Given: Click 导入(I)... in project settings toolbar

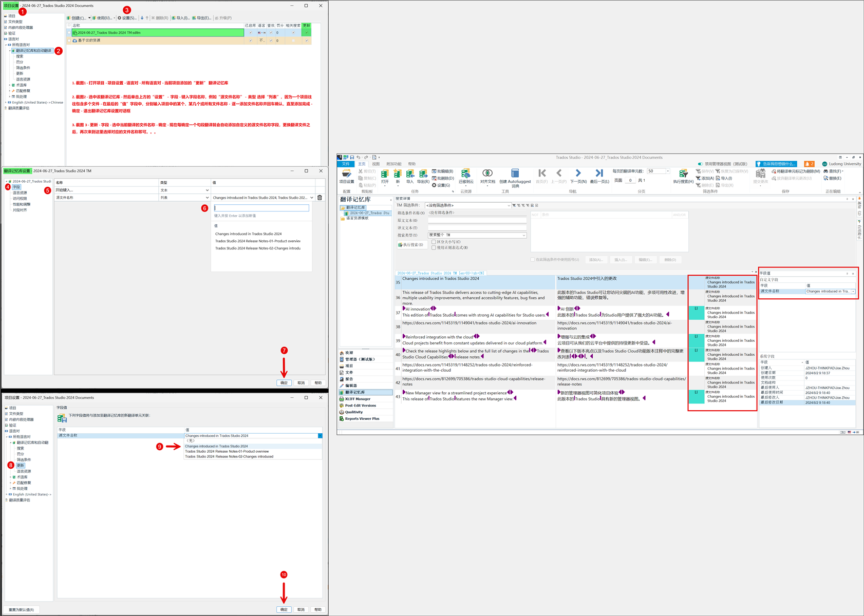Looking at the screenshot, I should click(180, 18).
